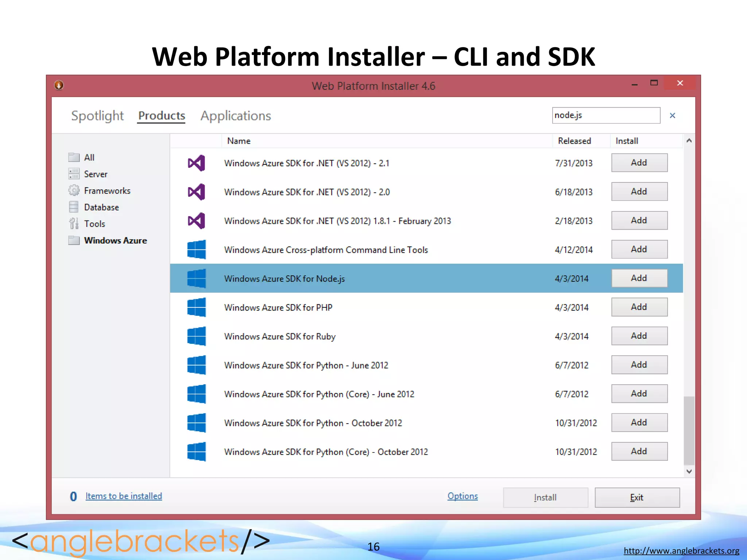Select 'Windows Azure SDK for PHP' row text
This screenshot has width=747, height=560.
point(278,307)
